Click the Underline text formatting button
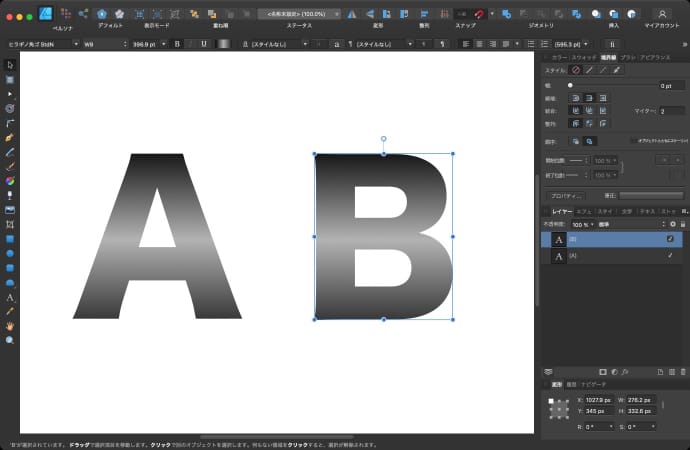 point(204,44)
